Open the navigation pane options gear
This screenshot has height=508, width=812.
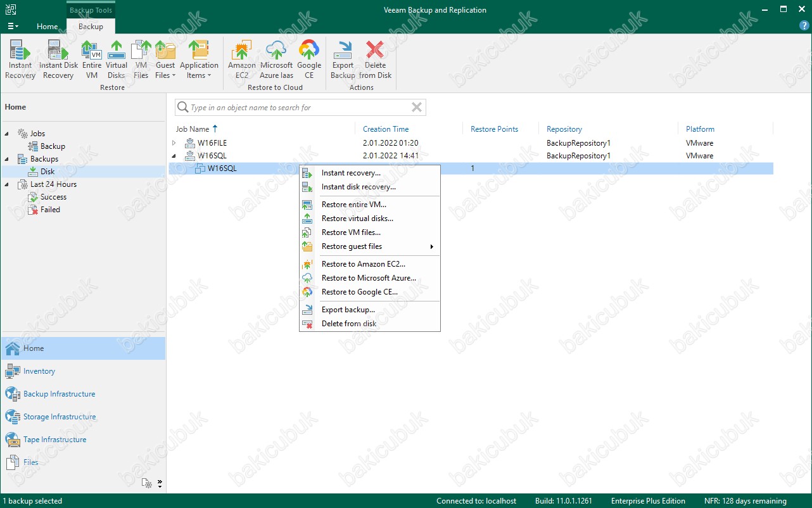tap(147, 483)
